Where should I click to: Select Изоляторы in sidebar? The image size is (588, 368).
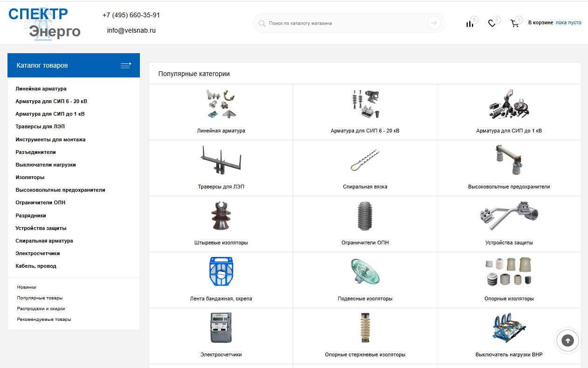click(30, 177)
